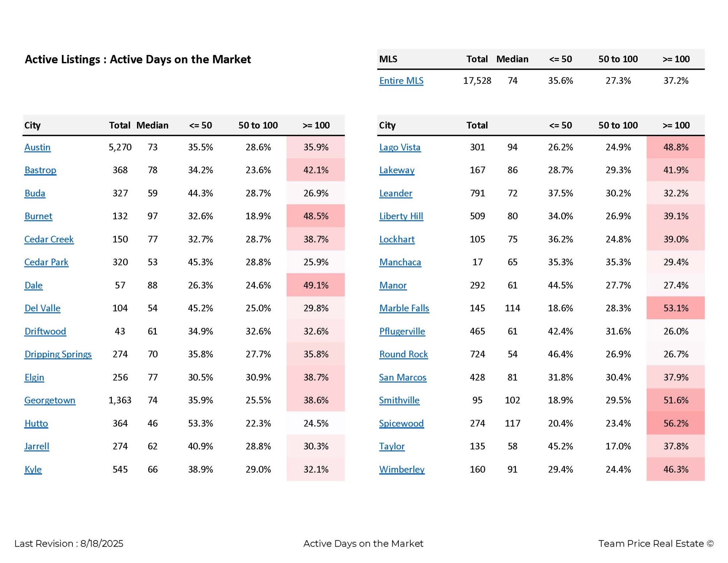
Task: Open the Wimberley link
Action: tap(402, 469)
